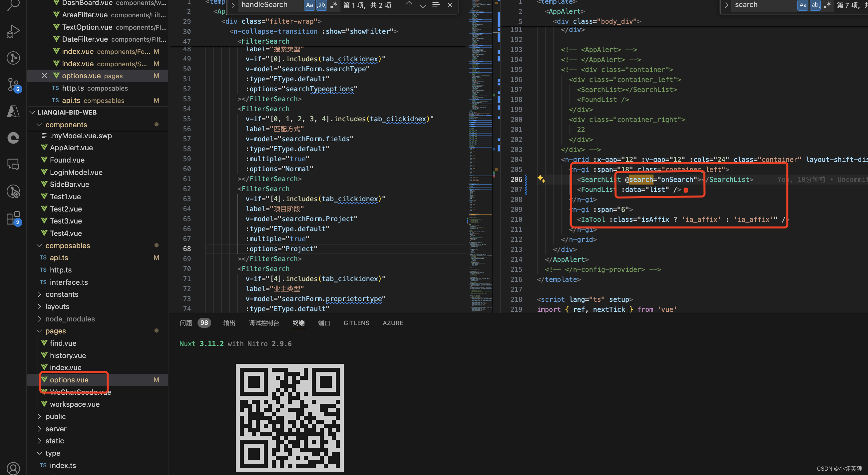868x475 pixels.
Task: Open the Extensions view with 2 badge
Action: click(x=14, y=218)
